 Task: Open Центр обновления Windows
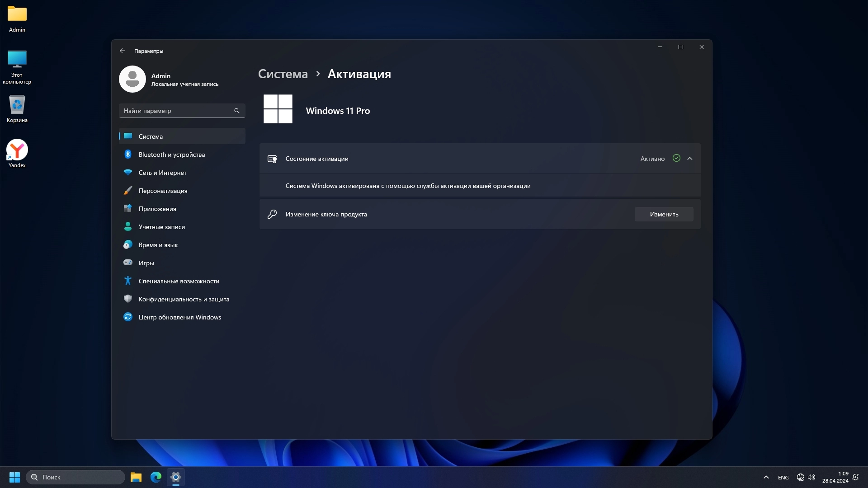click(179, 317)
